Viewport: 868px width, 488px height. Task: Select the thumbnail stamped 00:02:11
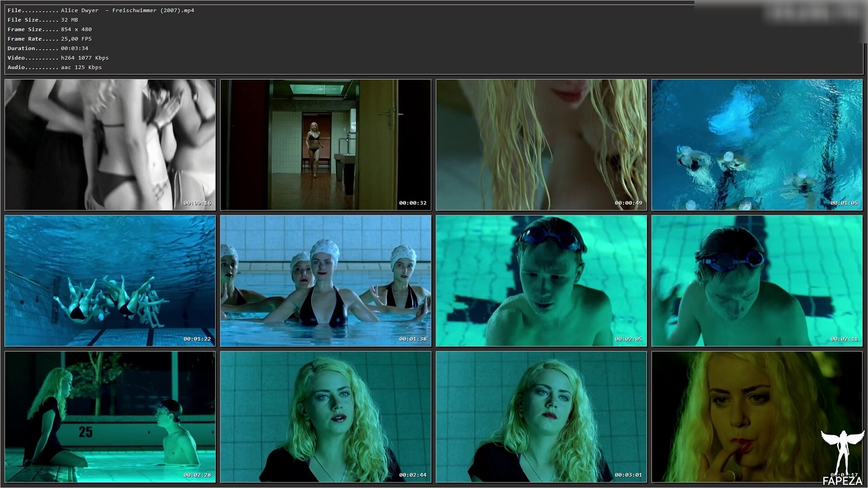click(x=757, y=281)
